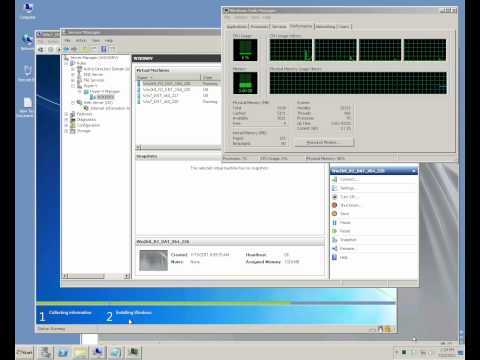Image resolution: width=480 pixels, height=360 pixels.
Task: Sort virtual machines by the Name column header
Action: [168, 77]
